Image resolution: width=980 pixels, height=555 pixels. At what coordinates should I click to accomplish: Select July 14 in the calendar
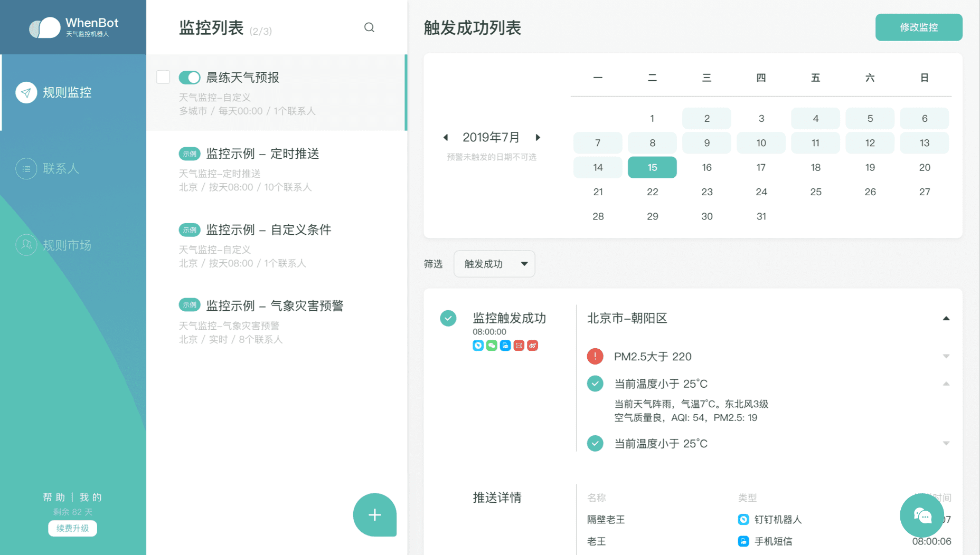click(x=598, y=167)
